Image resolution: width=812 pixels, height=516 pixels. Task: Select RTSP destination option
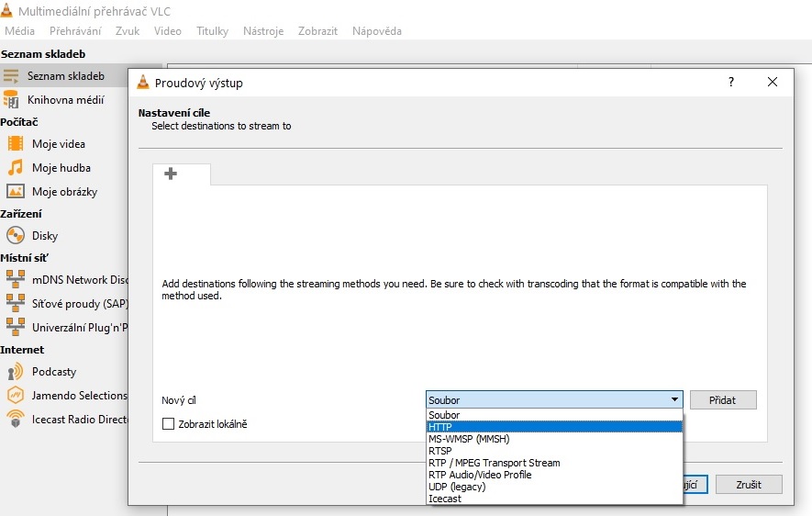pos(554,451)
